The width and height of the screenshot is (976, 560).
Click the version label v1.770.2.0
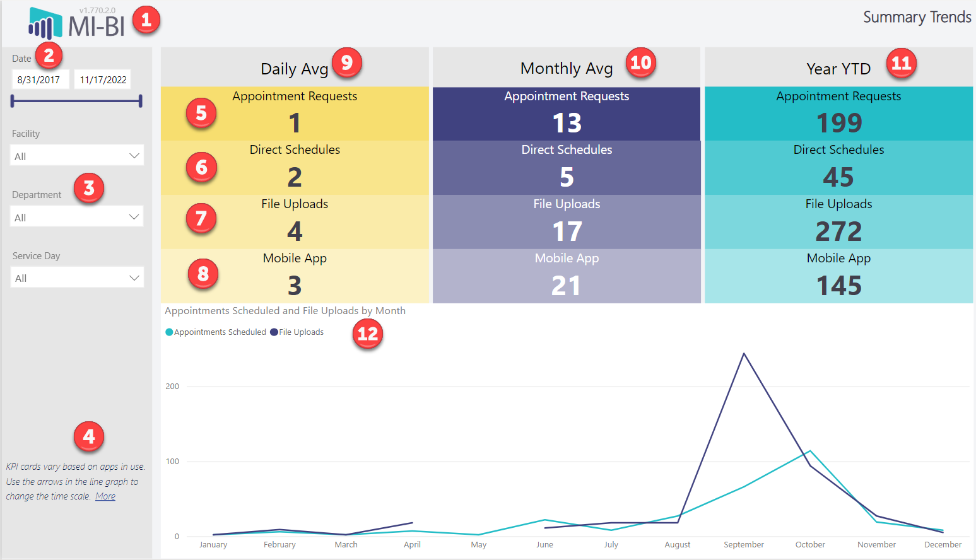pos(101,9)
